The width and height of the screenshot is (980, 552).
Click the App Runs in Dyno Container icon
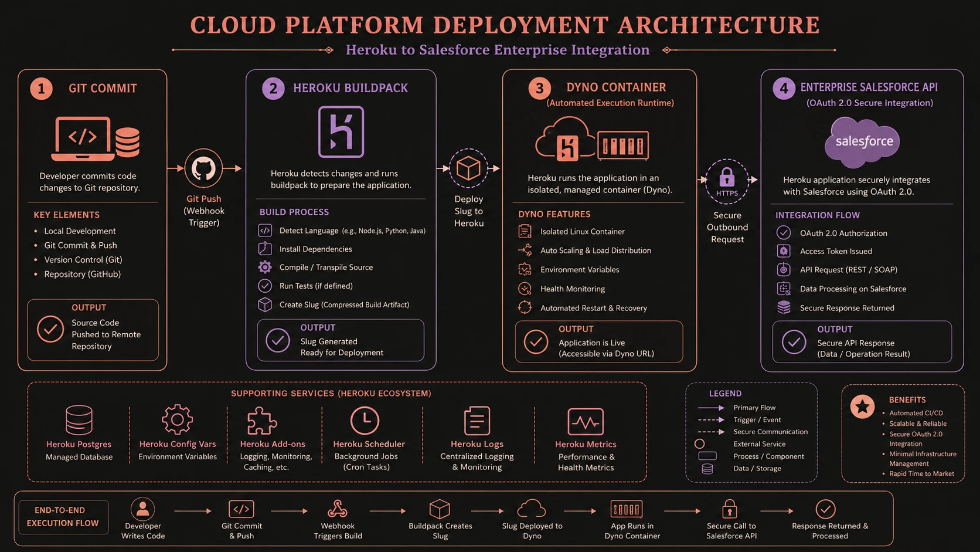pos(627,509)
